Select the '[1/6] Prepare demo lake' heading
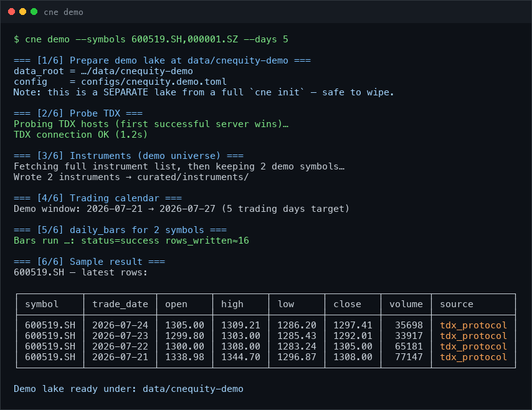 coord(162,60)
